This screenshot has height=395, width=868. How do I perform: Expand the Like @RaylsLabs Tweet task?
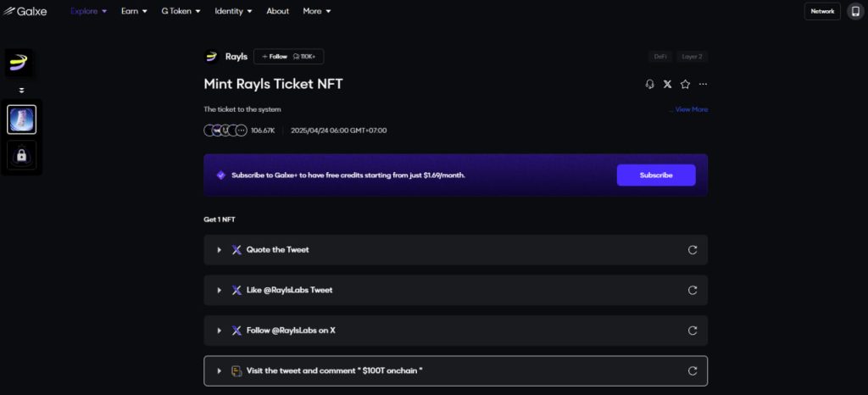pyautogui.click(x=220, y=290)
